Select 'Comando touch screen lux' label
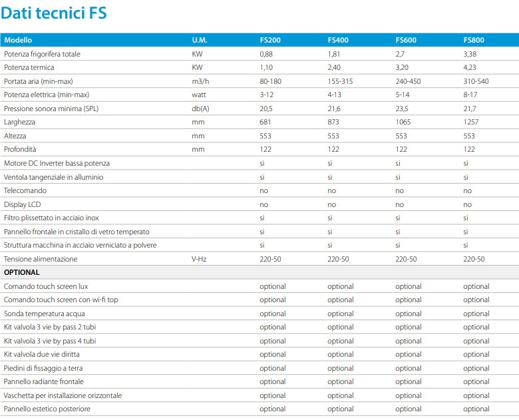 (46, 286)
